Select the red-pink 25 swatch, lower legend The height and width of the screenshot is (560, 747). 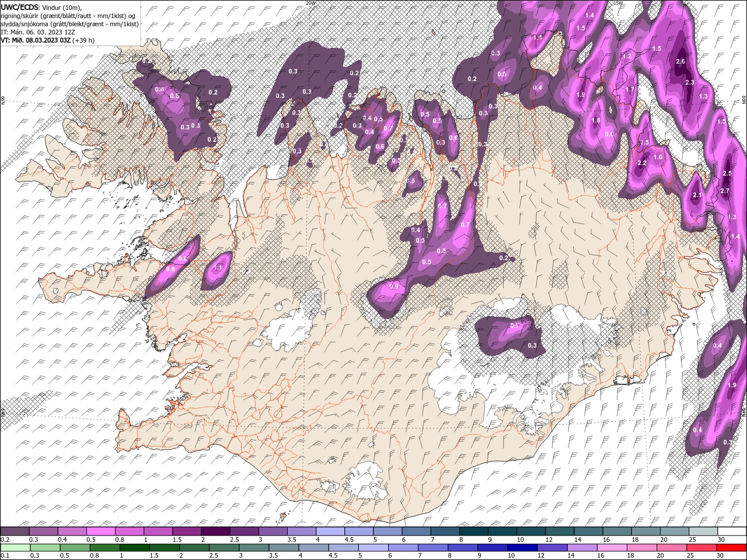coord(702,548)
